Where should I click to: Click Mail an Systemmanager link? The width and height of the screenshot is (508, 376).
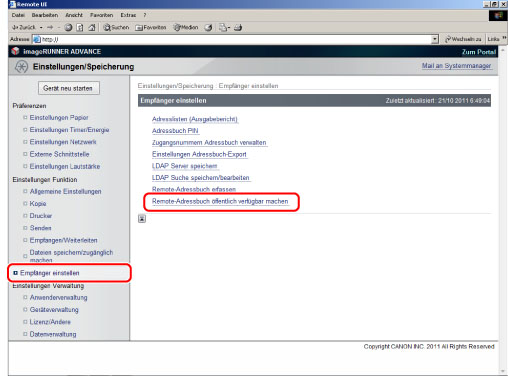pyautogui.click(x=456, y=66)
